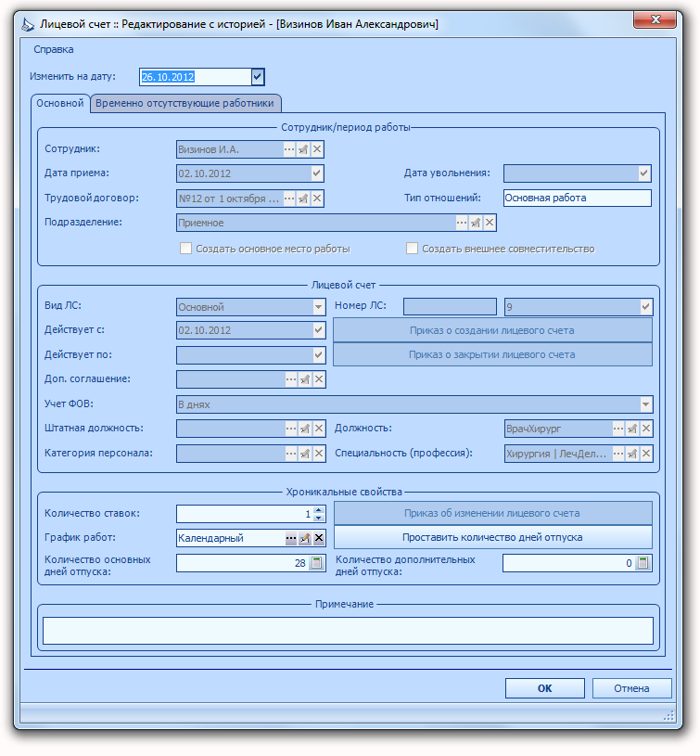Switch to 'Временно отсутствующие работники' tab
This screenshot has height=756, width=700.
185,103
